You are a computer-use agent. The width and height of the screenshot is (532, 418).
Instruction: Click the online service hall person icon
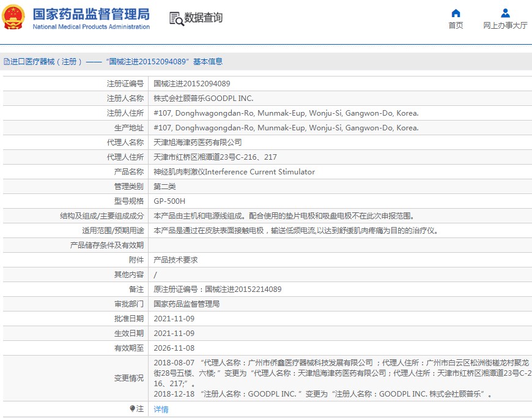pyautogui.click(x=505, y=13)
